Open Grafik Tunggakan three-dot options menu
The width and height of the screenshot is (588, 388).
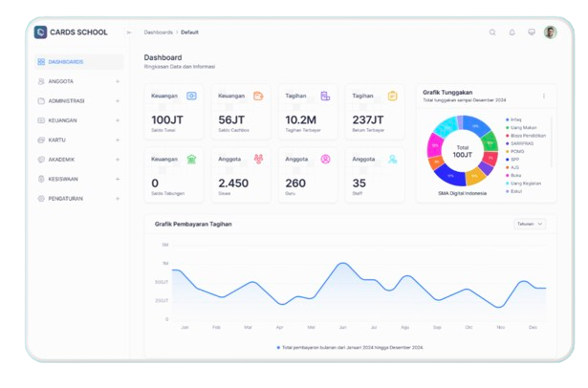click(544, 96)
